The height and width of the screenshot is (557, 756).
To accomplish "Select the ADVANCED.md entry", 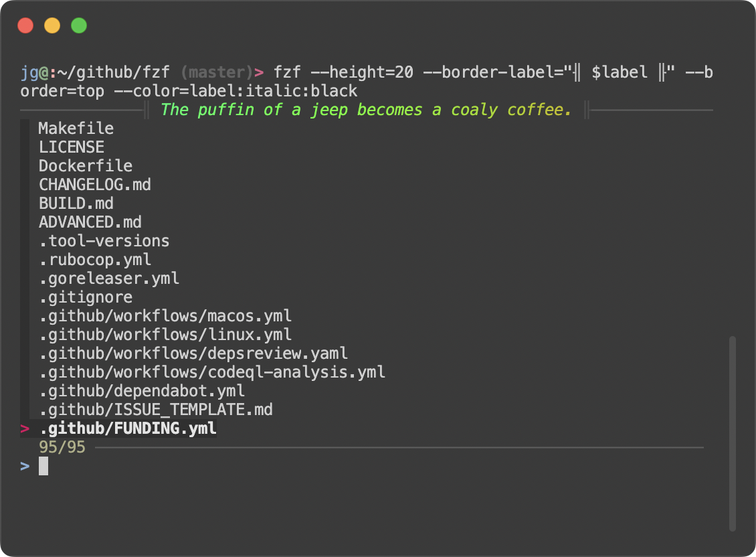I will coord(90,222).
